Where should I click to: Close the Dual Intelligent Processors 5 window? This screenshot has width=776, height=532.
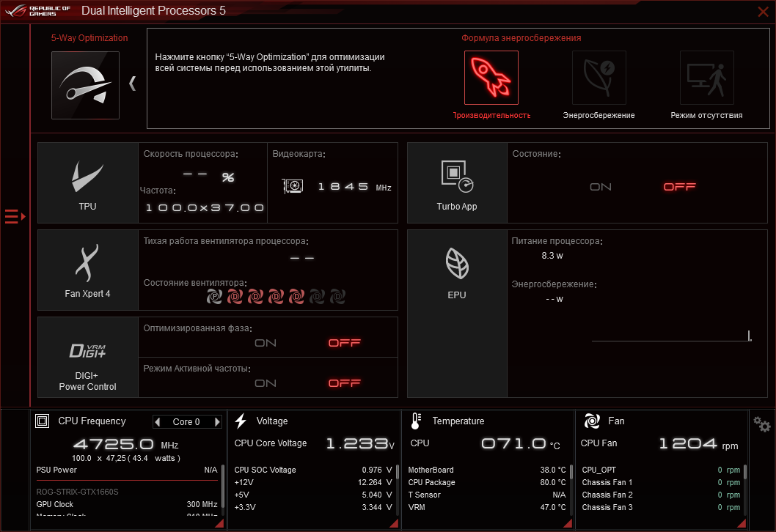point(763,12)
